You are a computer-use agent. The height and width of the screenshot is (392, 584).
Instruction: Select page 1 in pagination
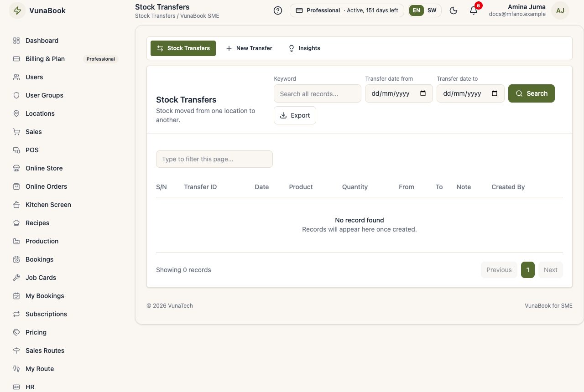(528, 270)
